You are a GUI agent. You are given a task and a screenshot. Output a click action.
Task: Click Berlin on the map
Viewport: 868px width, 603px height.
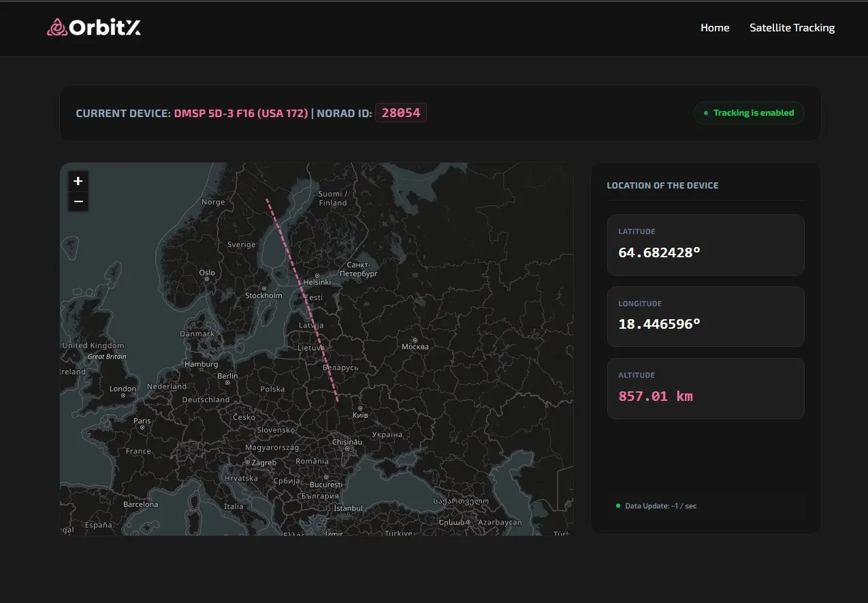click(x=227, y=376)
